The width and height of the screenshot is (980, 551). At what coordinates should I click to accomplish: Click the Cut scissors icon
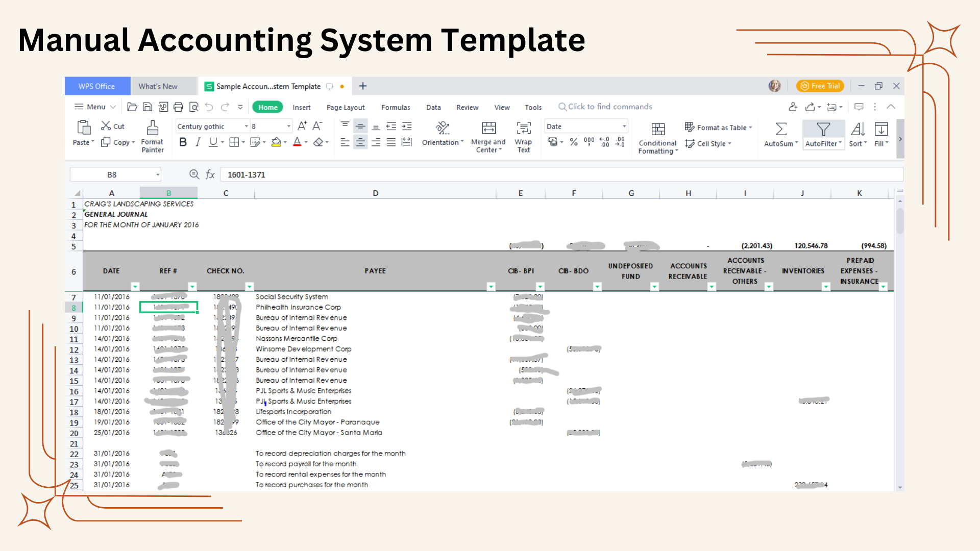106,126
